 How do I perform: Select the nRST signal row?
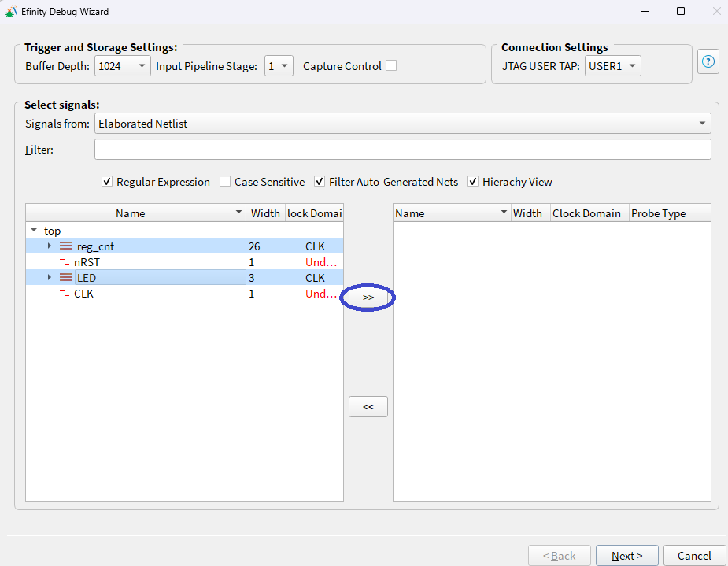pyautogui.click(x=185, y=262)
